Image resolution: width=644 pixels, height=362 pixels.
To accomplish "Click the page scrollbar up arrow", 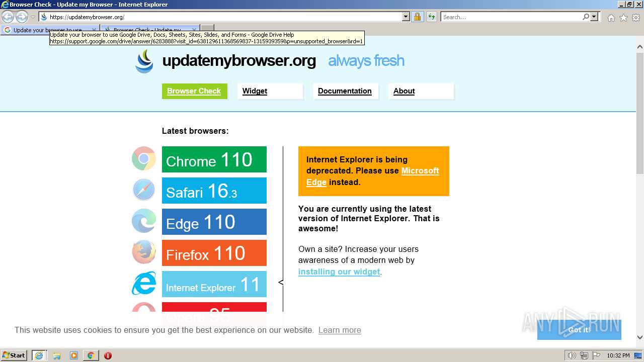I will pos(640,47).
